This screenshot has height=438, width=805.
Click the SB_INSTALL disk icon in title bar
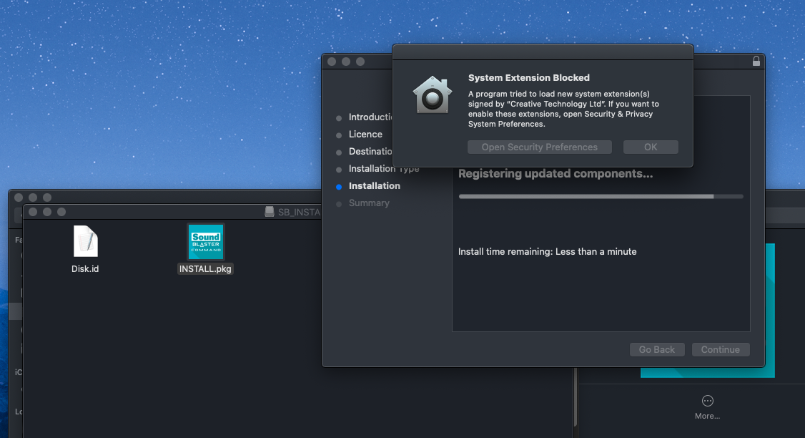269,212
